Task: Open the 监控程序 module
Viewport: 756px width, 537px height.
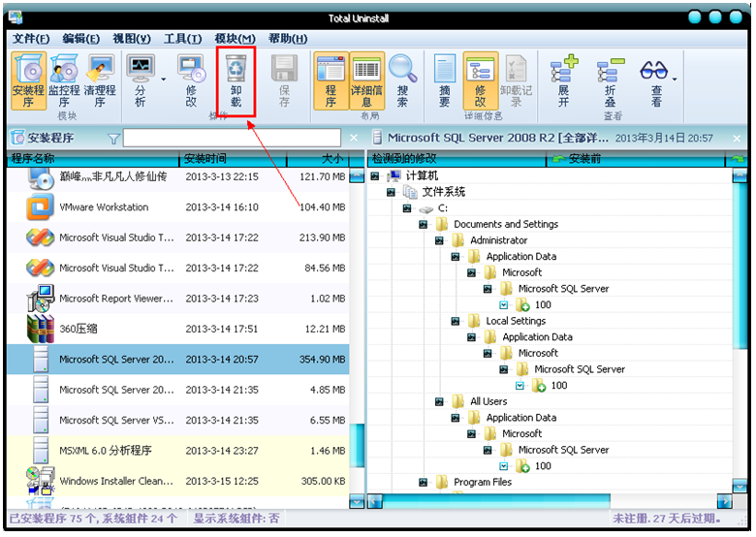Action: [64, 81]
